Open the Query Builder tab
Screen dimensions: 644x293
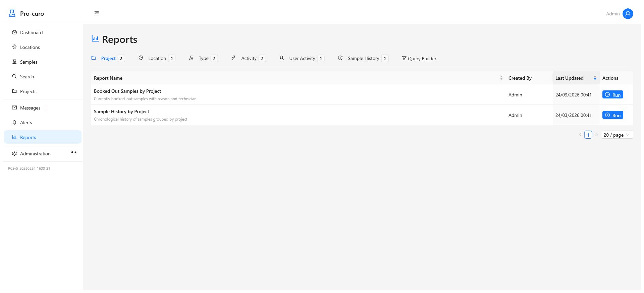click(x=419, y=59)
